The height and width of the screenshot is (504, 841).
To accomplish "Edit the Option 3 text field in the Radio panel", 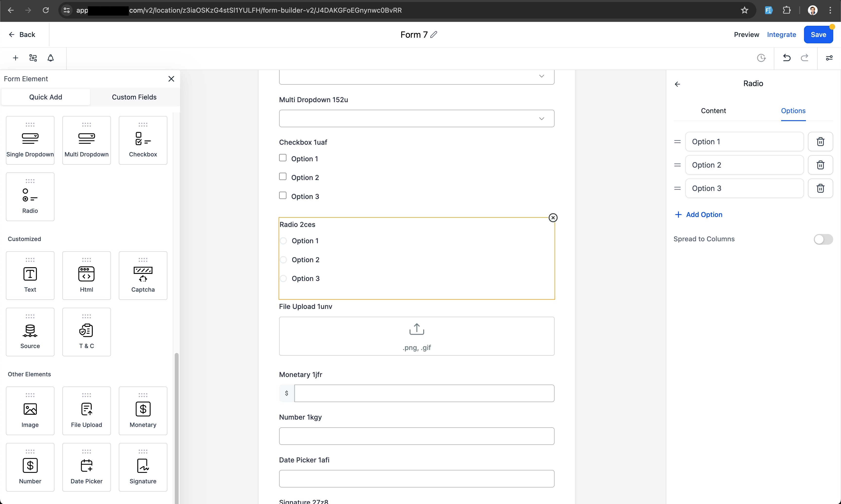I will (x=744, y=188).
